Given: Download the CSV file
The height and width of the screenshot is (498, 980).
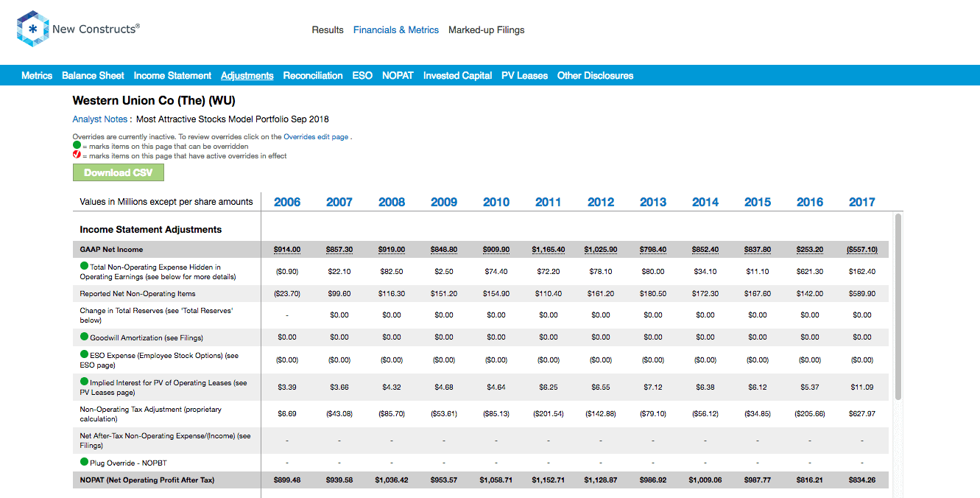Looking at the screenshot, I should pyautogui.click(x=119, y=172).
